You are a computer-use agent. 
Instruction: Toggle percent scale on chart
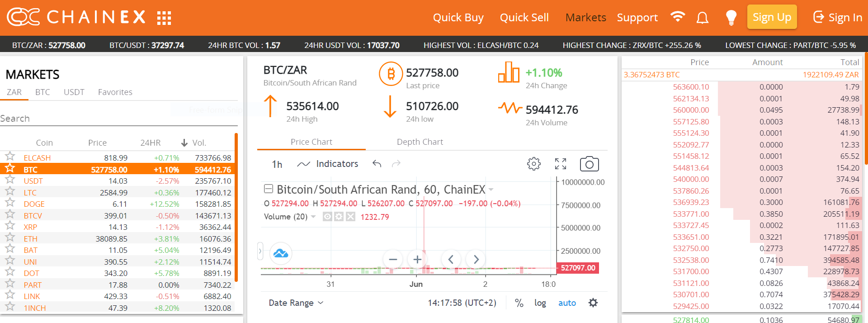pyautogui.click(x=519, y=303)
